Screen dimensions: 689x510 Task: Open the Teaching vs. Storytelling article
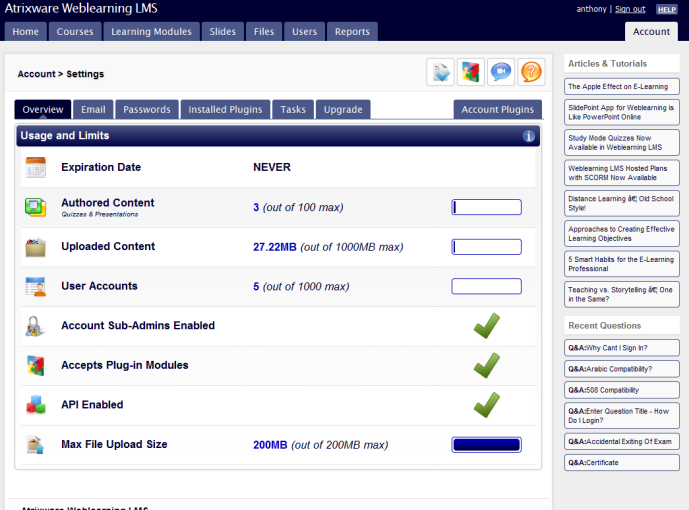point(622,294)
